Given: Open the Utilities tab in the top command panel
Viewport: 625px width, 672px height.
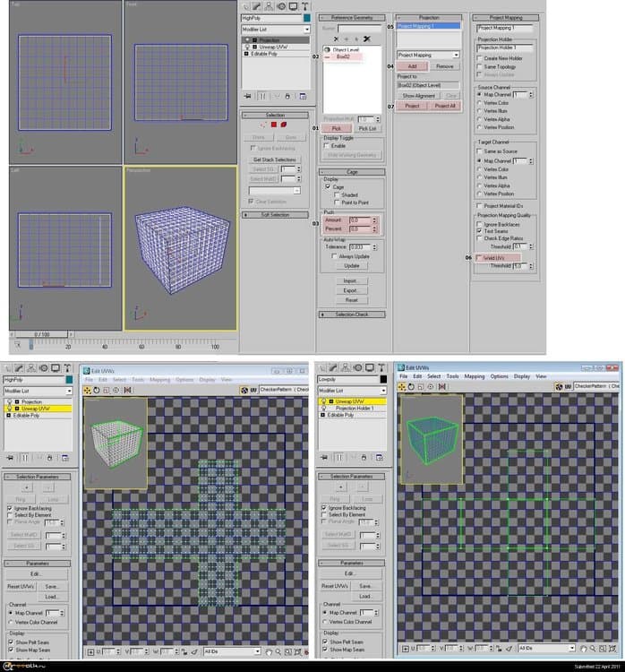Looking at the screenshot, I should pos(305,6).
